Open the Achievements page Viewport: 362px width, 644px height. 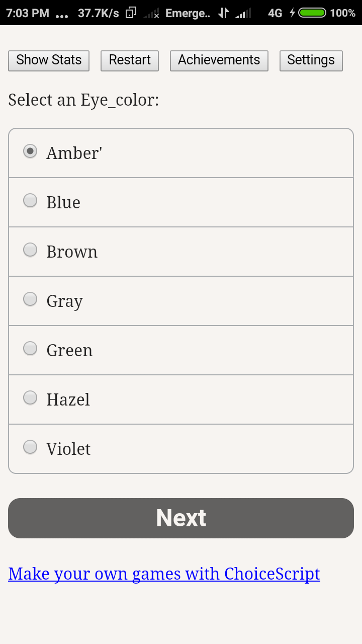coord(219,60)
